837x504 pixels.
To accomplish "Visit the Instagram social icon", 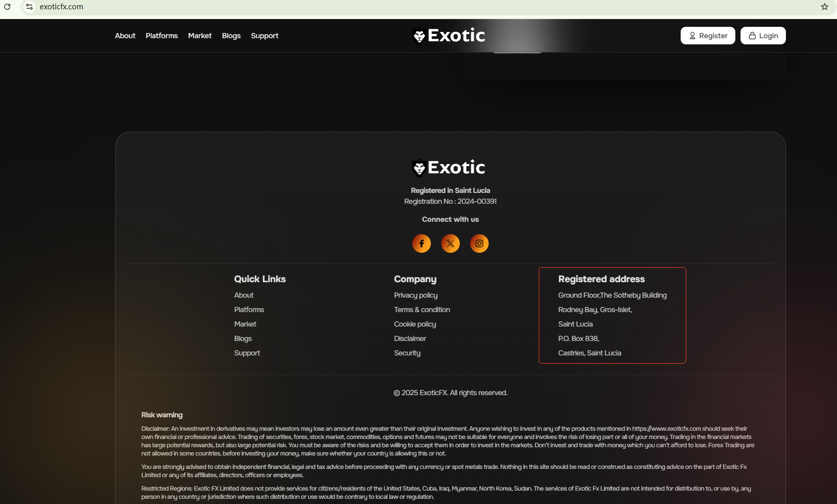I will tap(479, 243).
